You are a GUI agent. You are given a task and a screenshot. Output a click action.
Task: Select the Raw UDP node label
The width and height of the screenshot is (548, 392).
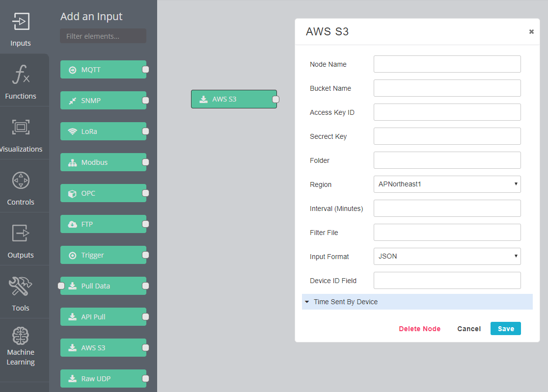[96, 379]
